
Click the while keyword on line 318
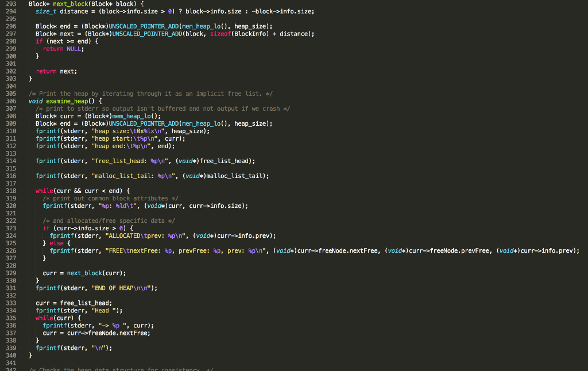point(44,191)
